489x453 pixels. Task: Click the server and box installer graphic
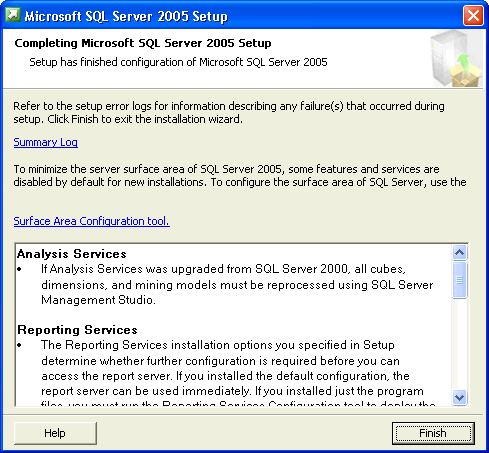coord(456,58)
